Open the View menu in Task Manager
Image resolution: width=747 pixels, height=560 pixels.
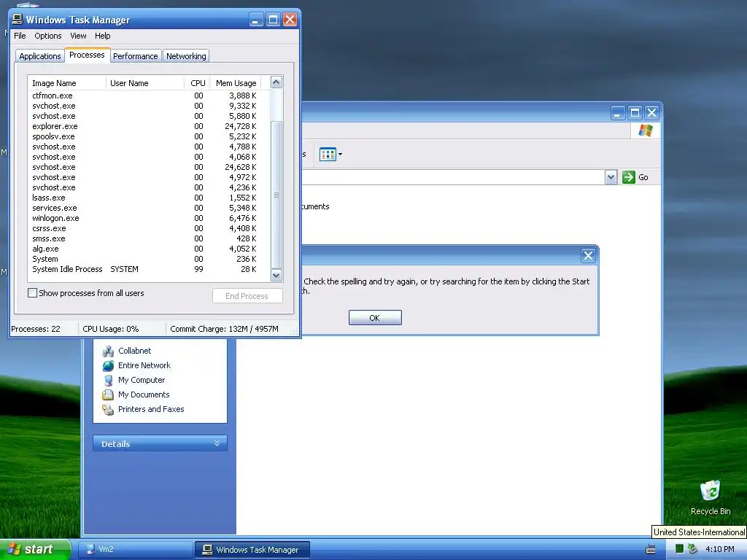pyautogui.click(x=78, y=36)
